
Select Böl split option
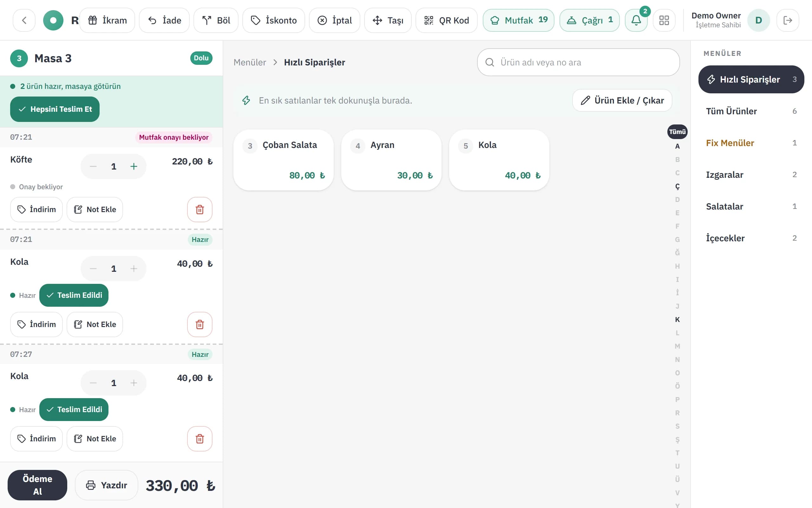[216, 20]
